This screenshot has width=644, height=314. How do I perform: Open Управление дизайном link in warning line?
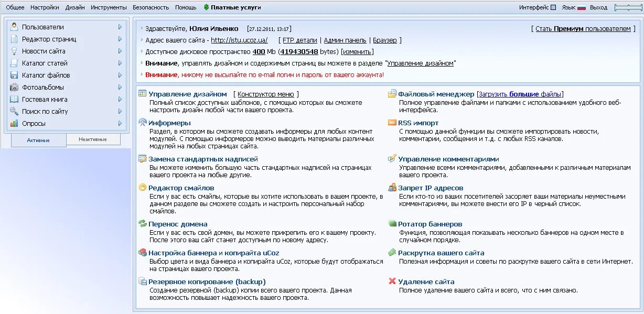click(421, 63)
